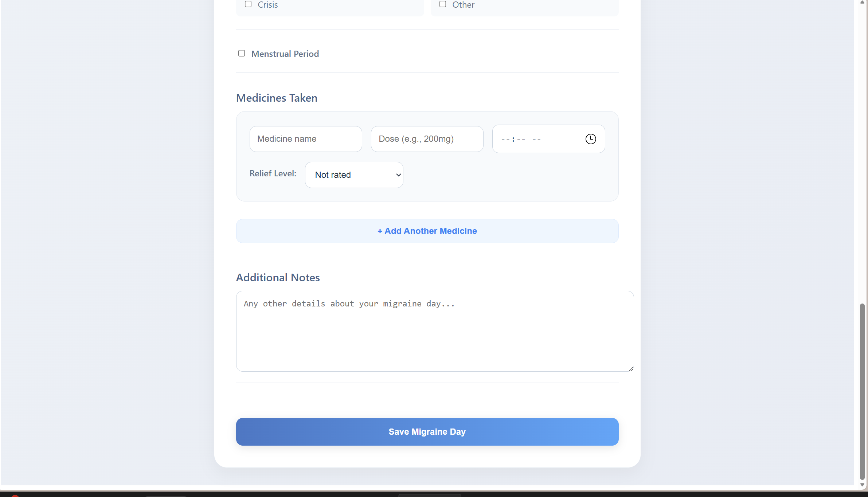Click the scrollbar down arrow
868x497 pixels.
point(862,485)
